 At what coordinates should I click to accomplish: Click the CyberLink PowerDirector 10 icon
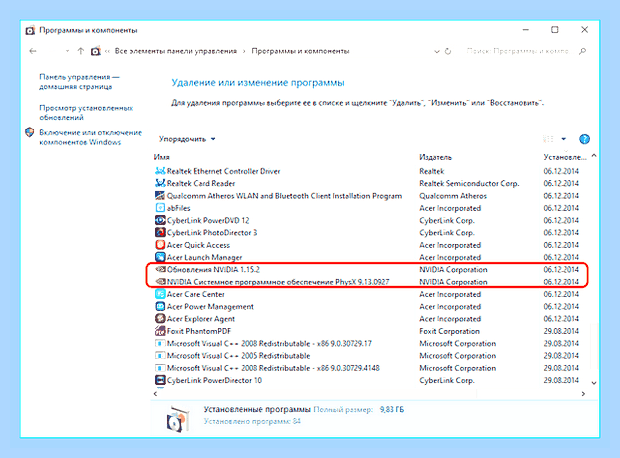[160, 380]
